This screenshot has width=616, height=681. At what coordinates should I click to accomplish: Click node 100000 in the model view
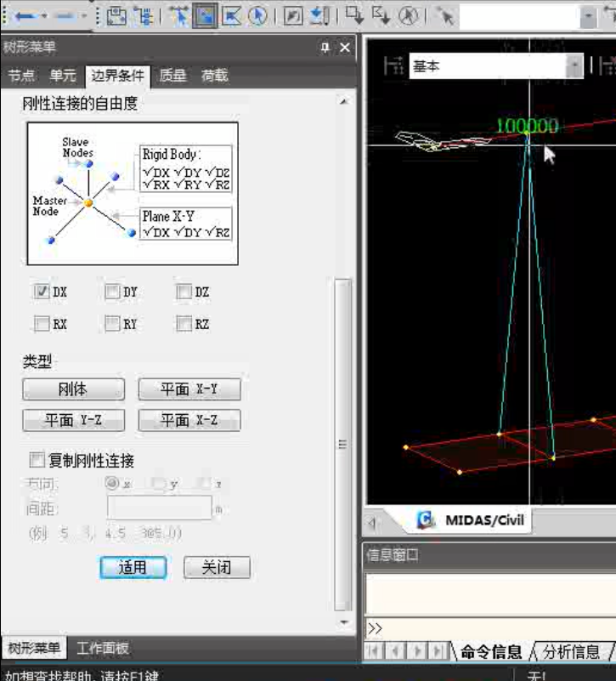pos(527,135)
